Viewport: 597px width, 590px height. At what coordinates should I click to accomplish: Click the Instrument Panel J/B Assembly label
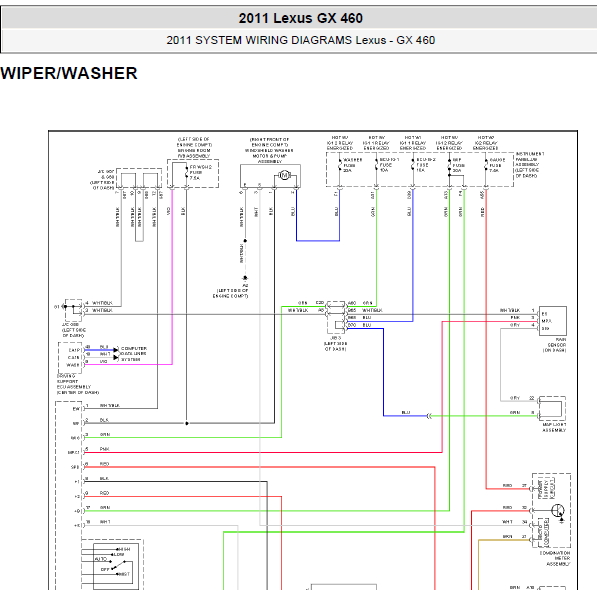click(x=530, y=165)
